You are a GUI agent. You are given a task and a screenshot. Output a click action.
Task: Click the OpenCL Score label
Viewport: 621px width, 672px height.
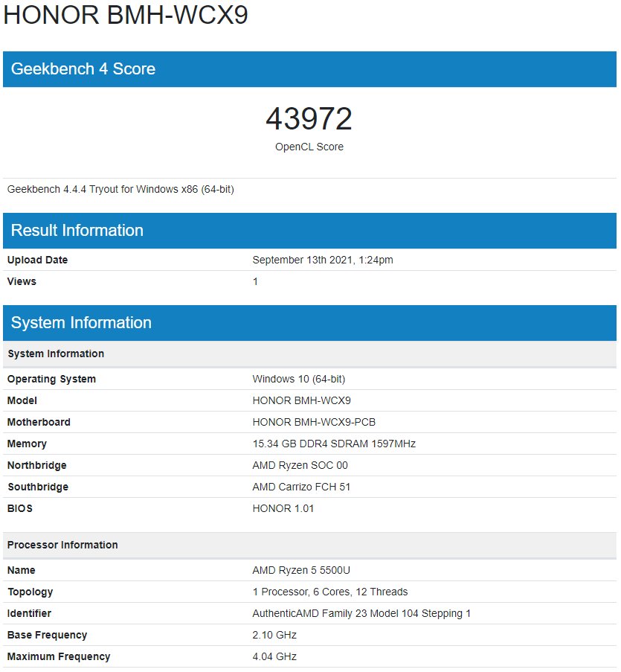pyautogui.click(x=309, y=147)
